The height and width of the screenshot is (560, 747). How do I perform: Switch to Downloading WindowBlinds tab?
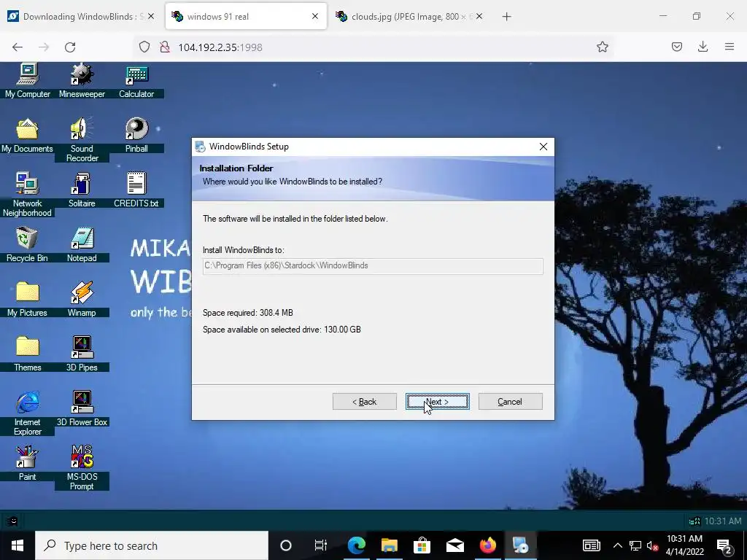76,17
